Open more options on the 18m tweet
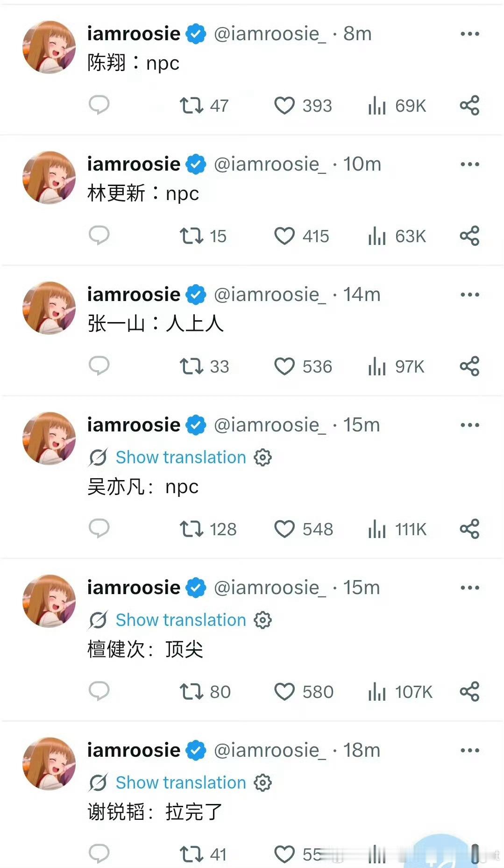Screen dimensions: 504x868 pos(469,750)
